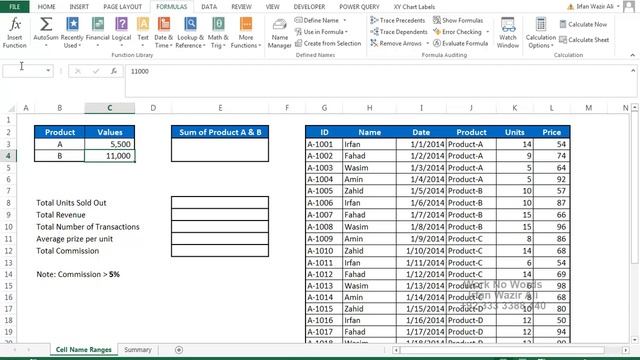Expand Define Name dropdown arrow
640x360 pixels.
pyautogui.click(x=344, y=20)
